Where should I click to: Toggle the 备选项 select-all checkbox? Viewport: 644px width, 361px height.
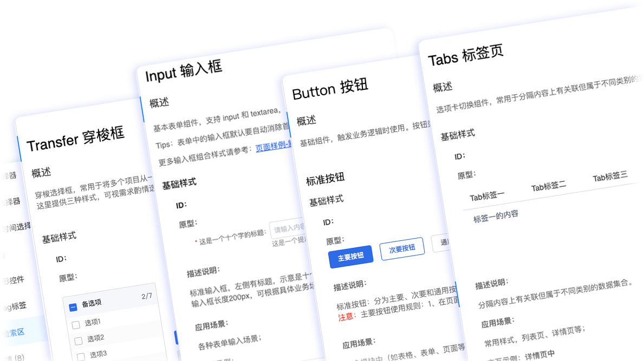[x=73, y=307]
